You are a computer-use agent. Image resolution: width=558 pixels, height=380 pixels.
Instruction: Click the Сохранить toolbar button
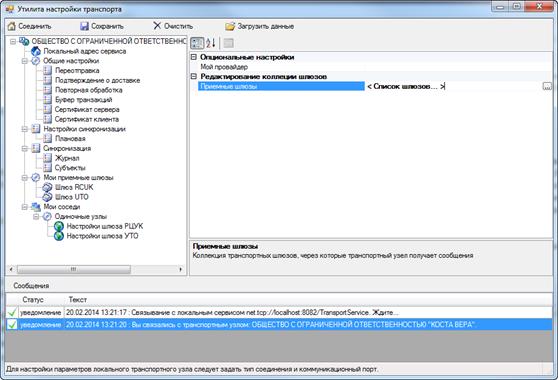pyautogui.click(x=102, y=26)
